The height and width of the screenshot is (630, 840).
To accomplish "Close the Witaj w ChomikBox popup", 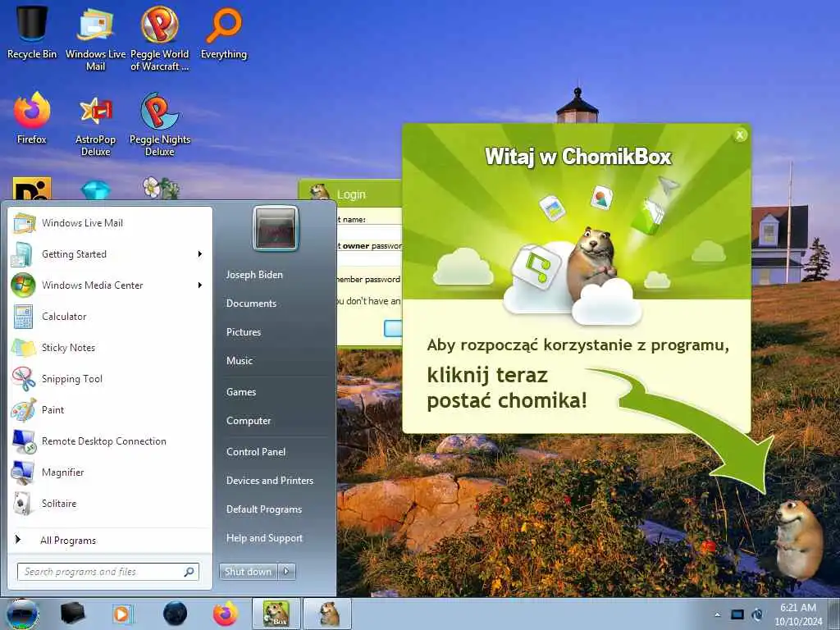I will point(740,135).
